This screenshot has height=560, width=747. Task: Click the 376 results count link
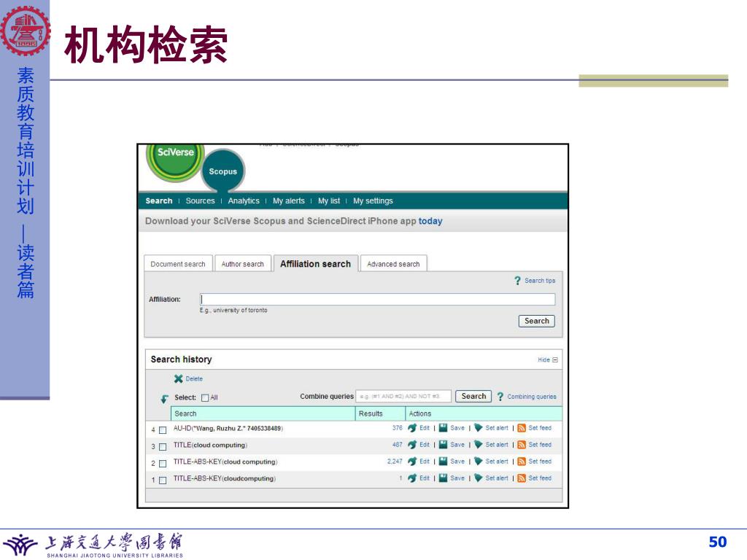click(398, 427)
